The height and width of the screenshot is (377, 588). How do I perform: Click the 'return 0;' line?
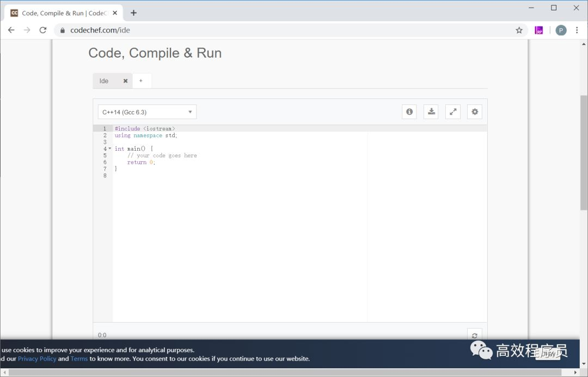click(x=141, y=162)
